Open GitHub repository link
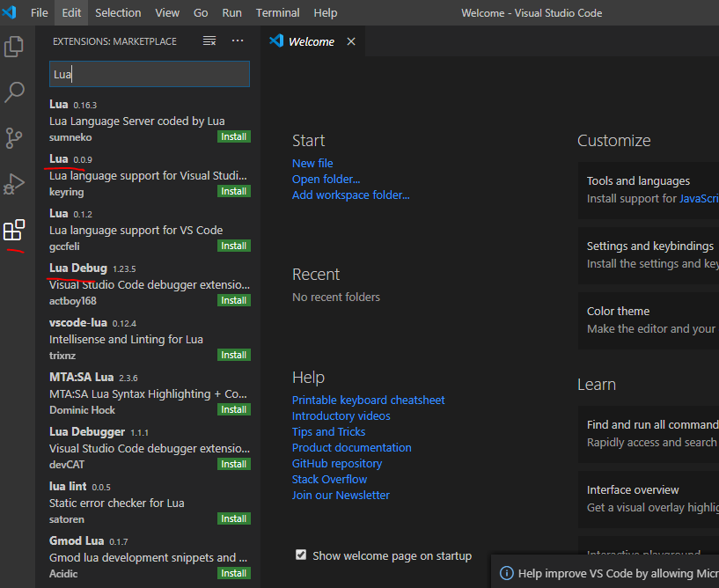719x588 pixels. tap(337, 464)
